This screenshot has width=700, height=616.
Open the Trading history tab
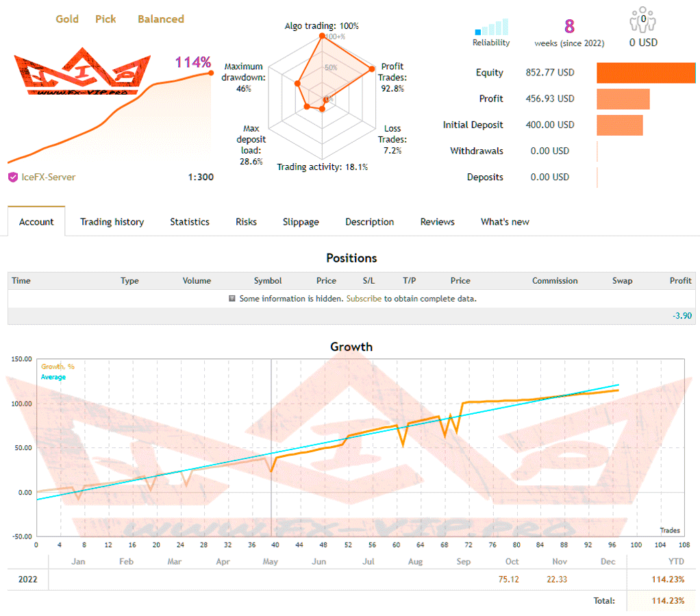coord(112,222)
